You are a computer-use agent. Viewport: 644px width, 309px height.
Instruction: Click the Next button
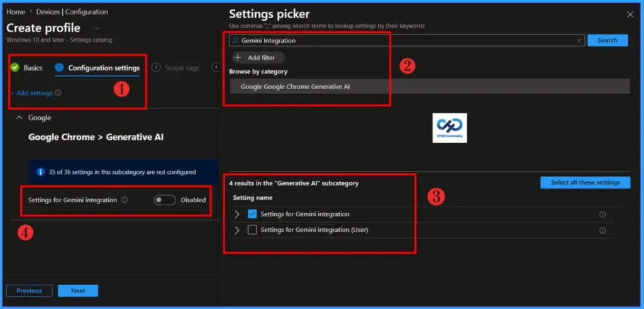(78, 291)
